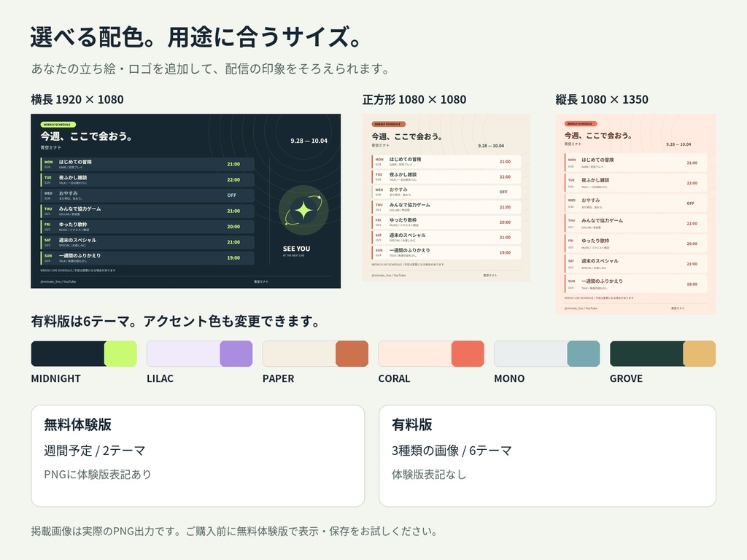The width and height of the screenshot is (747, 560).
Task: Click SEE YOU text in the landscape preview
Action: [296, 249]
